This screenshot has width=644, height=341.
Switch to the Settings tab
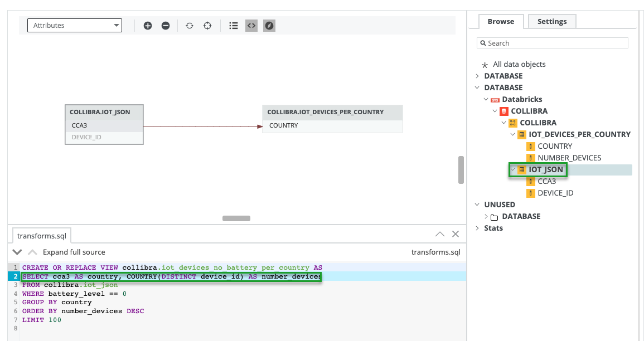551,22
